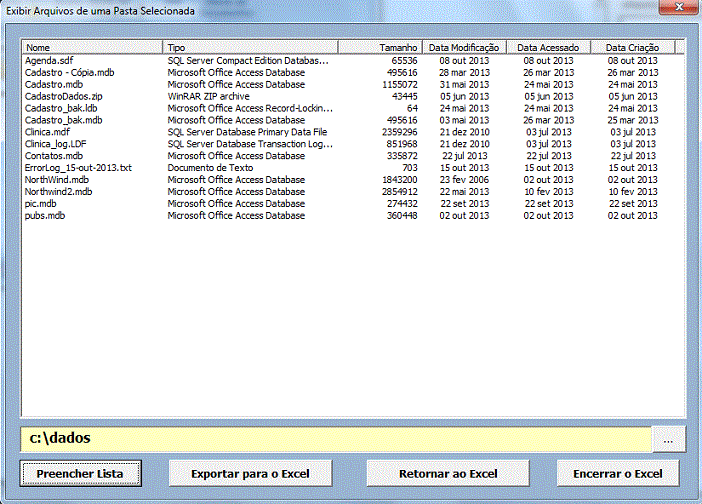Viewport: 702px width, 504px height.
Task: Select Cadastro_bak.mdb file
Action: [64, 120]
